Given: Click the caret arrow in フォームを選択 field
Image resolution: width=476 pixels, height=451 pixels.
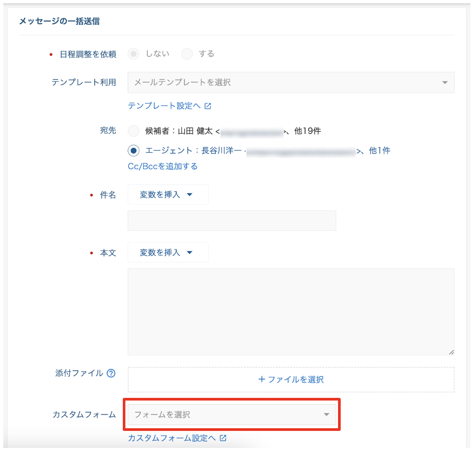Looking at the screenshot, I should (326, 415).
